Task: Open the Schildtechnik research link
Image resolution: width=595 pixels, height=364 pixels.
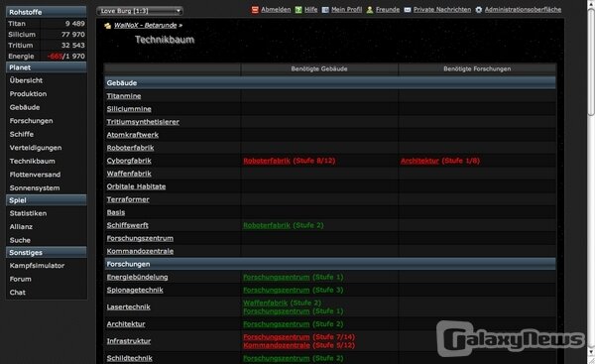Action: click(129, 358)
